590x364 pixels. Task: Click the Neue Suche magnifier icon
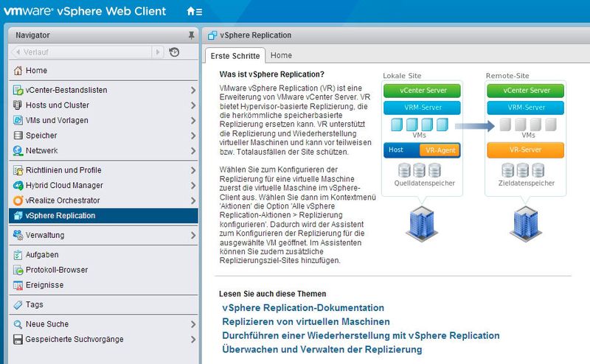(18, 324)
